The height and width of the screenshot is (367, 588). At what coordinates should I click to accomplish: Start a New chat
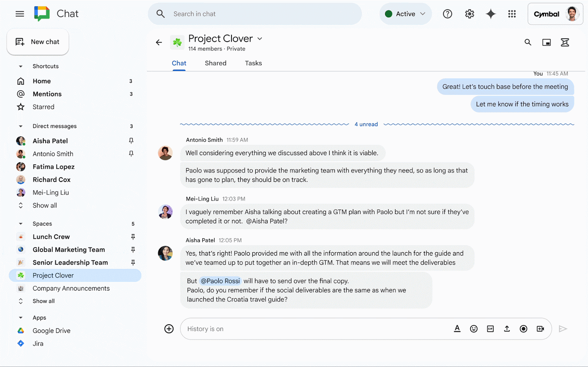[38, 42]
